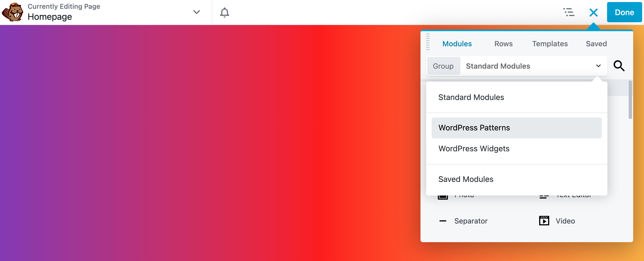Switch to the Templates tab
The image size is (644, 261).
[x=550, y=44]
